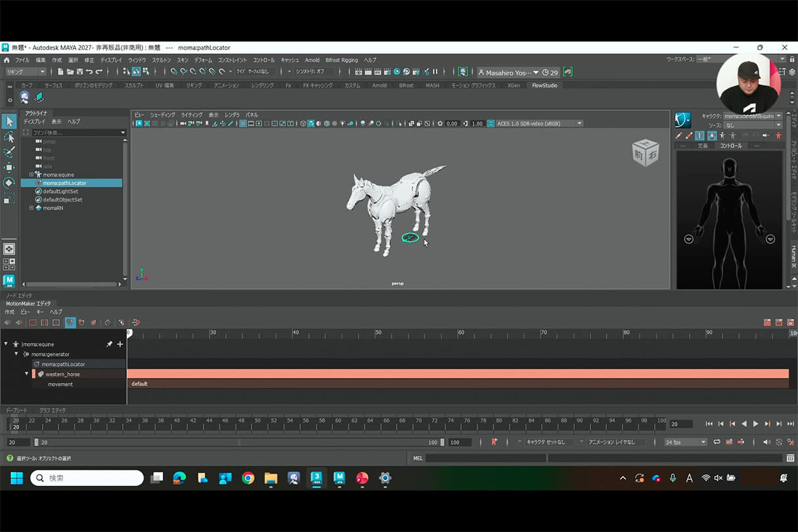The image size is (798, 532).
Task: Click the set key icon on range bar
Action: 494,442
